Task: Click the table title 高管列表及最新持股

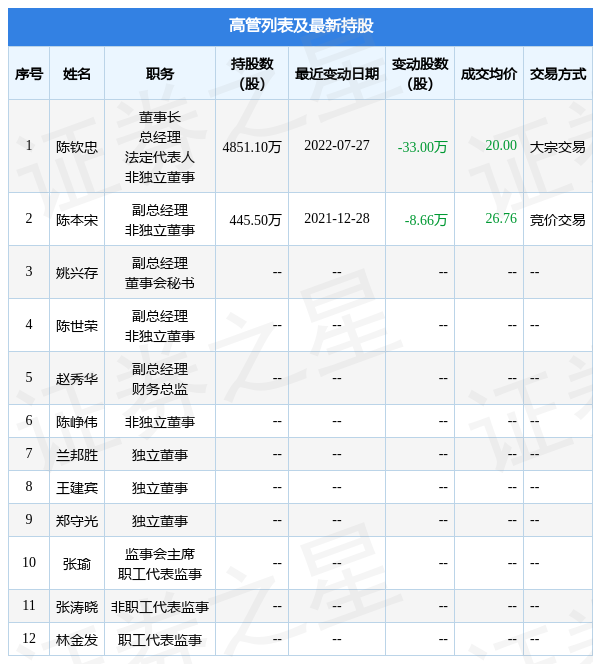Action: 301,25
